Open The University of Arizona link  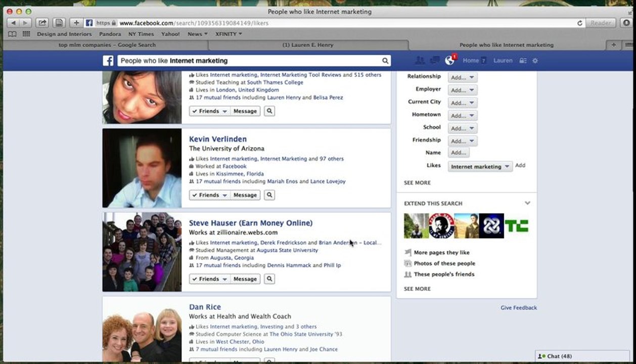(x=226, y=149)
